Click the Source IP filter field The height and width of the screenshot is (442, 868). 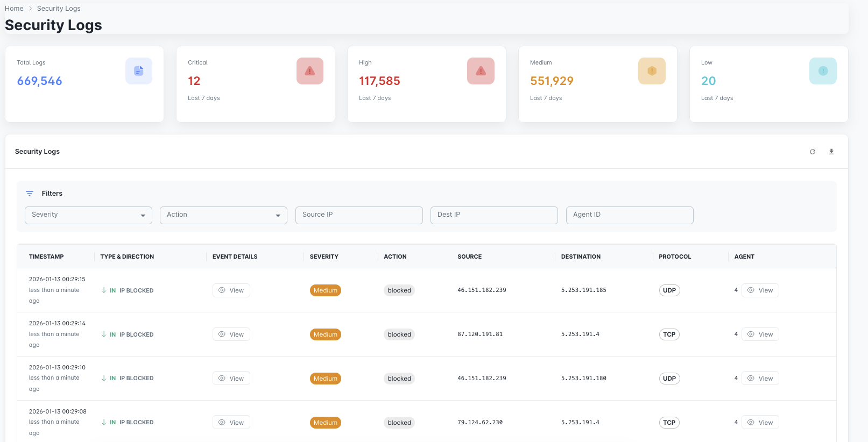pos(359,215)
